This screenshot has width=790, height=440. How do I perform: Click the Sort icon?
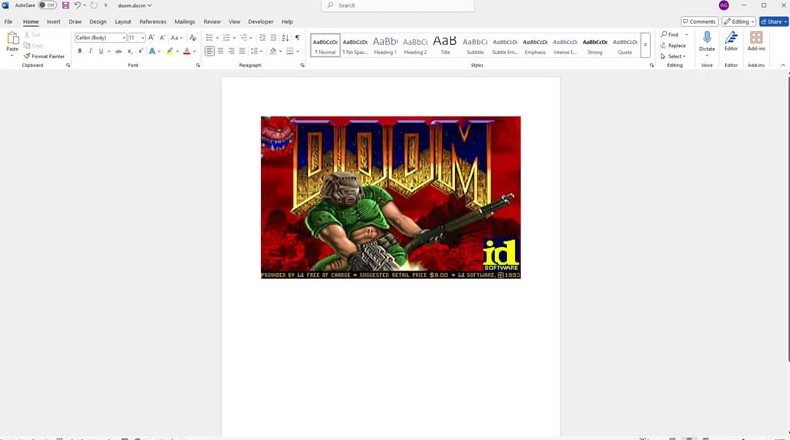285,38
